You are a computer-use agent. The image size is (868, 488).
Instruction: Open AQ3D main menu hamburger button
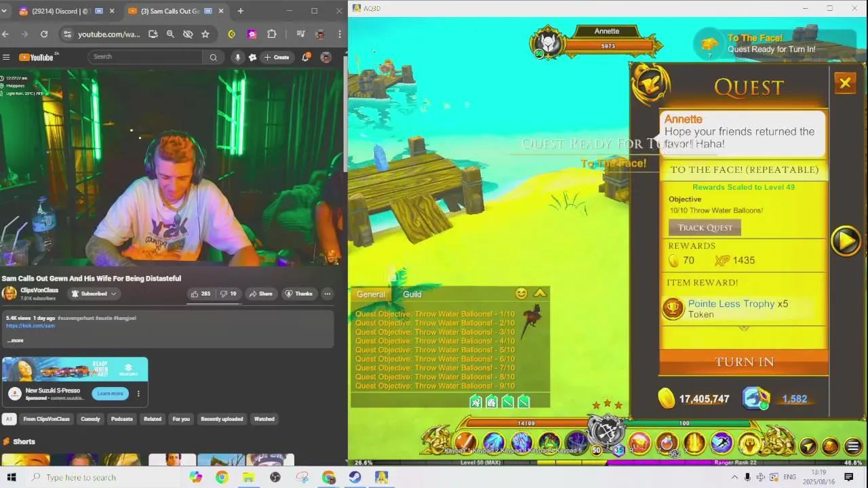853,446
